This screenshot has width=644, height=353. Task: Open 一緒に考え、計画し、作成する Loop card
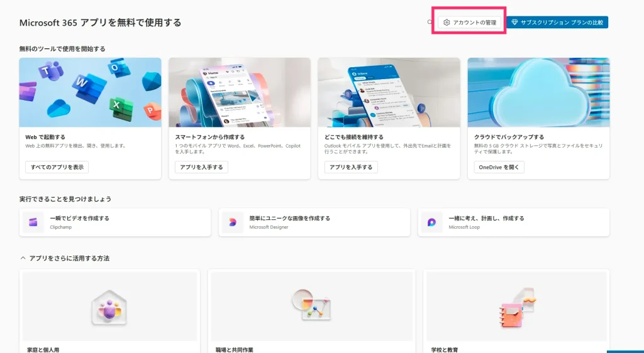[x=513, y=222]
